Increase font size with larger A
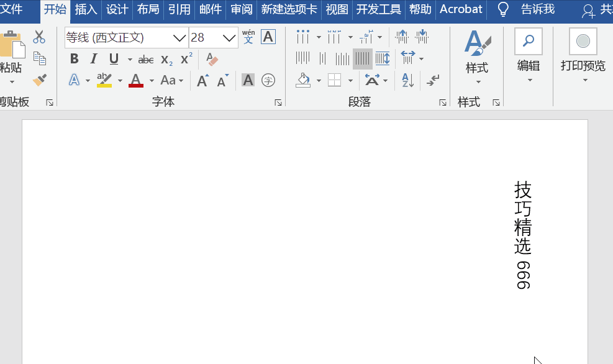The height and width of the screenshot is (364, 613). tap(202, 80)
